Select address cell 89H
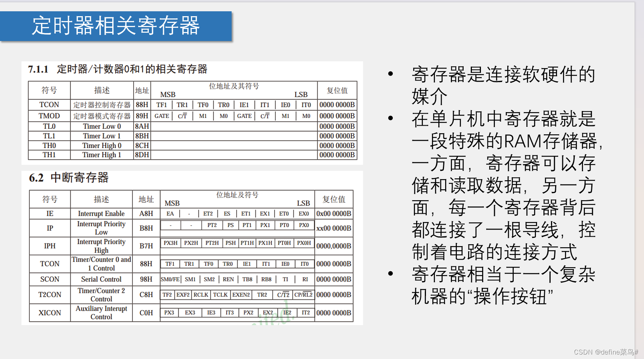644x359 pixels. (x=142, y=116)
